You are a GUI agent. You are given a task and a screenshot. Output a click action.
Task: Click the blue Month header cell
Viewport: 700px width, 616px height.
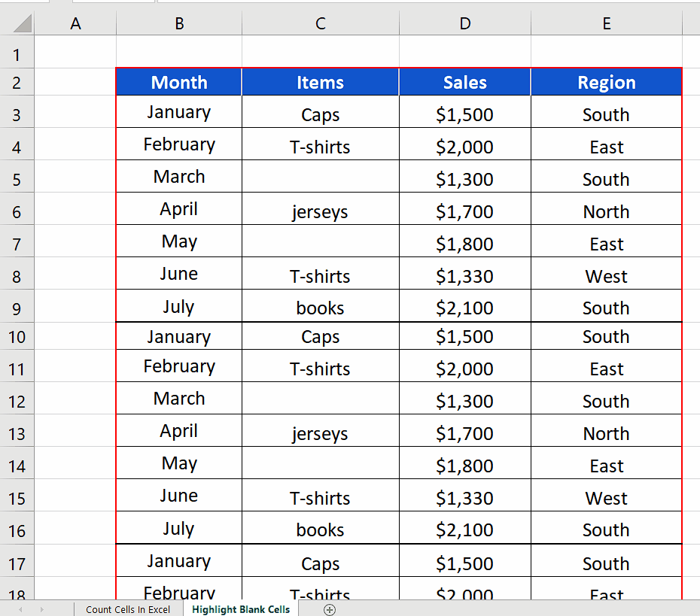(178, 82)
